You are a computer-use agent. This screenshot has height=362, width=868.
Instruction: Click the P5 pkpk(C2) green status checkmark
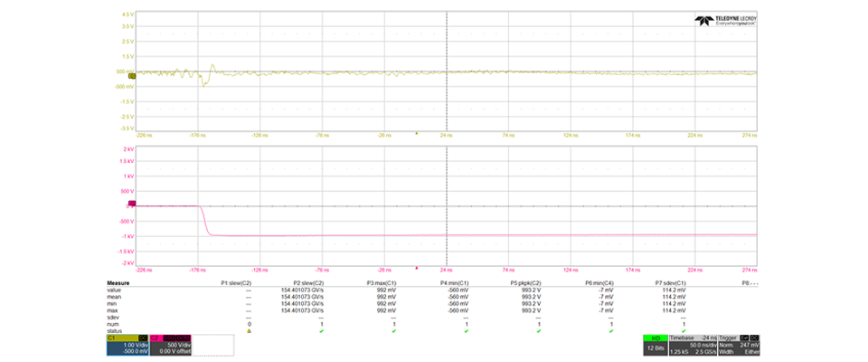coord(539,331)
